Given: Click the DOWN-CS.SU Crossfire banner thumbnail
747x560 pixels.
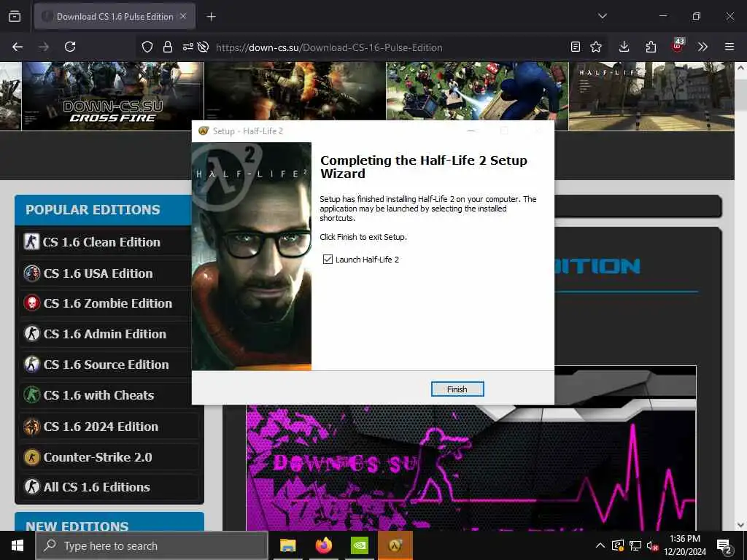Looking at the screenshot, I should click(x=112, y=96).
